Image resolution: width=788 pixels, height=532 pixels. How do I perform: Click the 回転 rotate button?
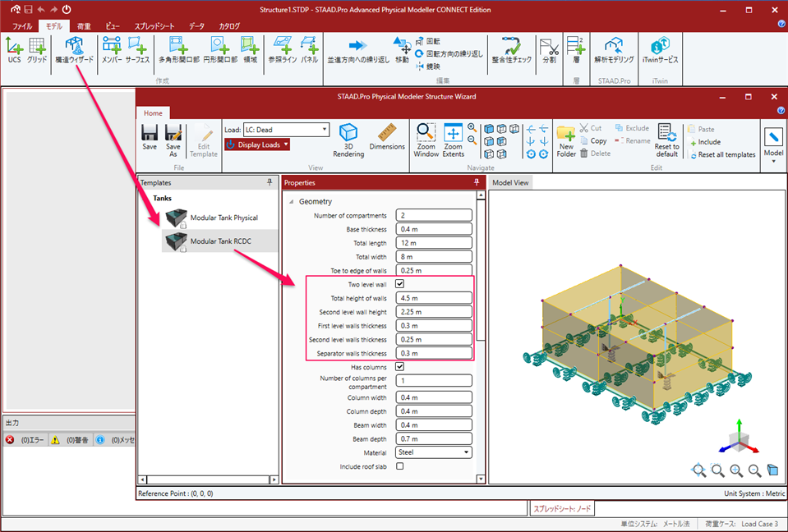[x=427, y=41]
